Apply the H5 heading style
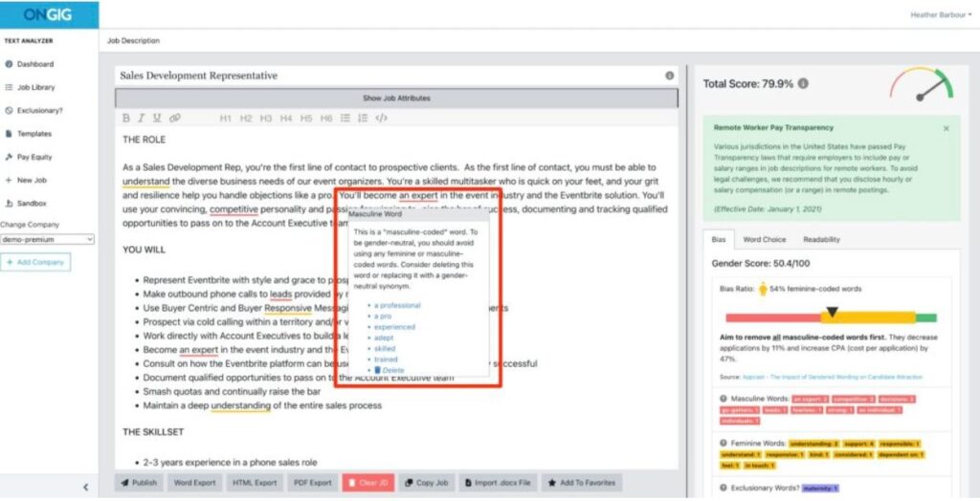 305,118
